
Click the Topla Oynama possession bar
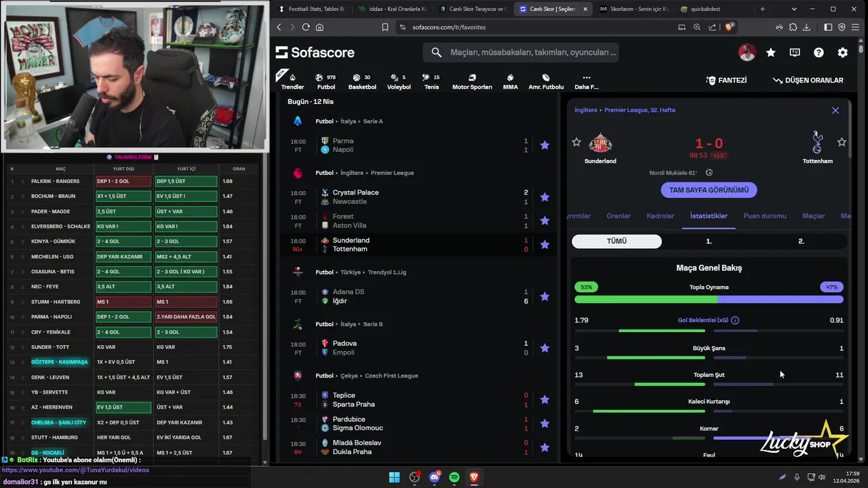point(709,299)
